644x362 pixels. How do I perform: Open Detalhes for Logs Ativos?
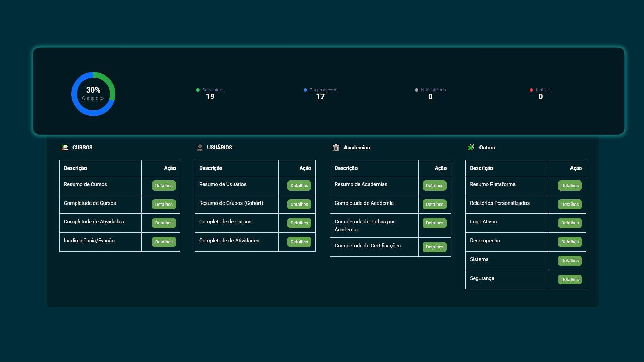coord(570,223)
